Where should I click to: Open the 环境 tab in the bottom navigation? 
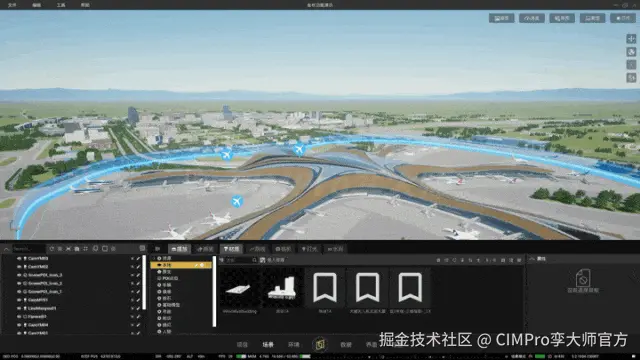click(x=293, y=345)
